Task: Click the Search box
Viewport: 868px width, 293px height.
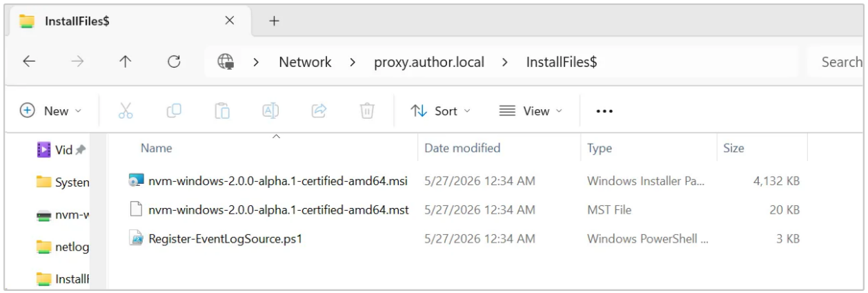Action: (836, 62)
